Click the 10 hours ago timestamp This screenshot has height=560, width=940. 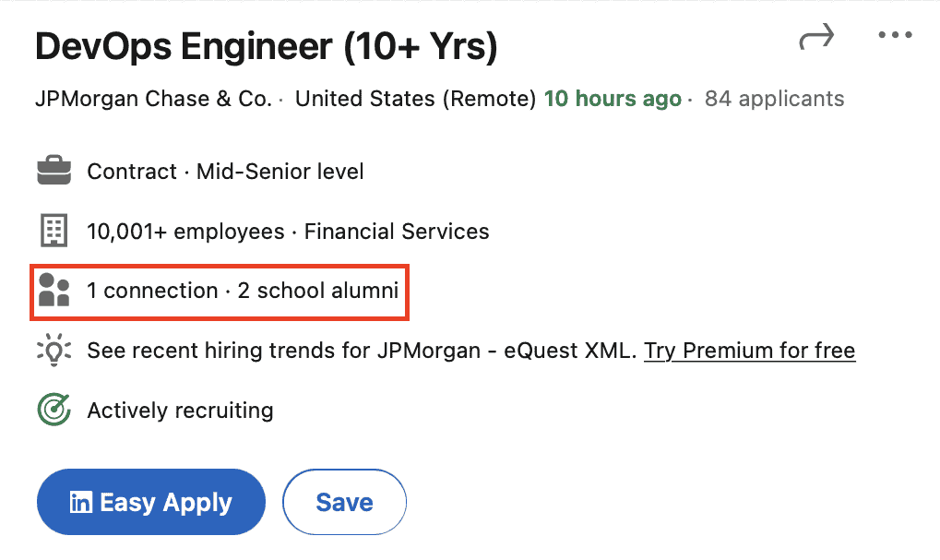pyautogui.click(x=613, y=99)
